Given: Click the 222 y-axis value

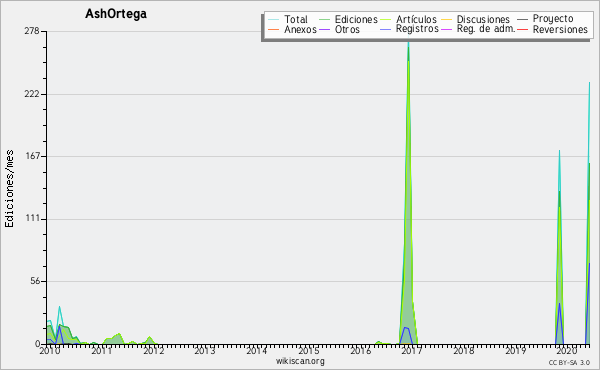Looking at the screenshot, I should tap(32, 94).
